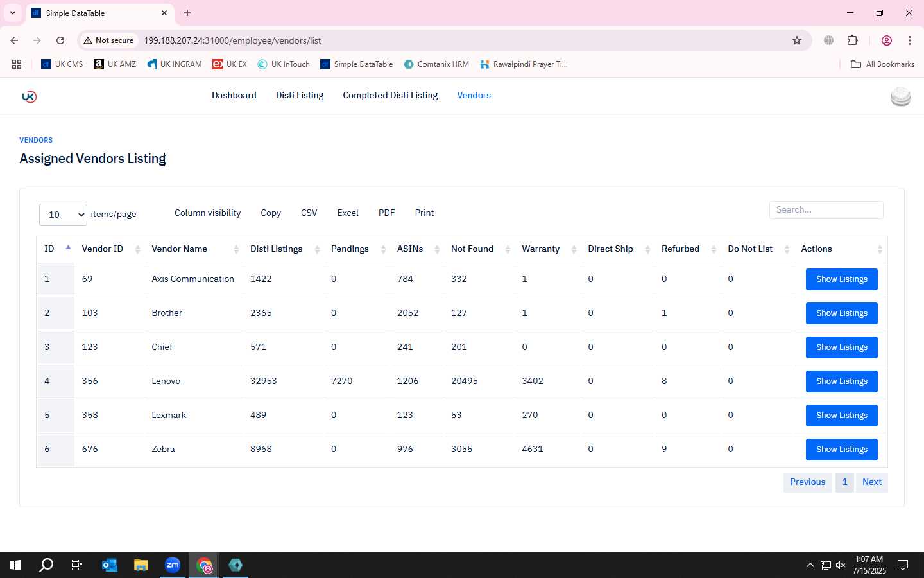The height and width of the screenshot is (578, 924).
Task: Open Comtanix HRM bookmark
Action: [x=436, y=64]
